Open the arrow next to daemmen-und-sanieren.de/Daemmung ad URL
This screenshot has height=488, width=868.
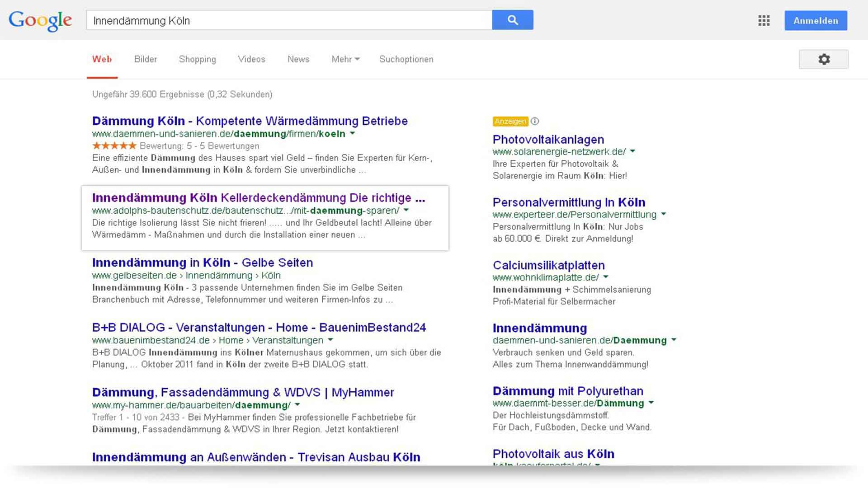click(x=674, y=340)
